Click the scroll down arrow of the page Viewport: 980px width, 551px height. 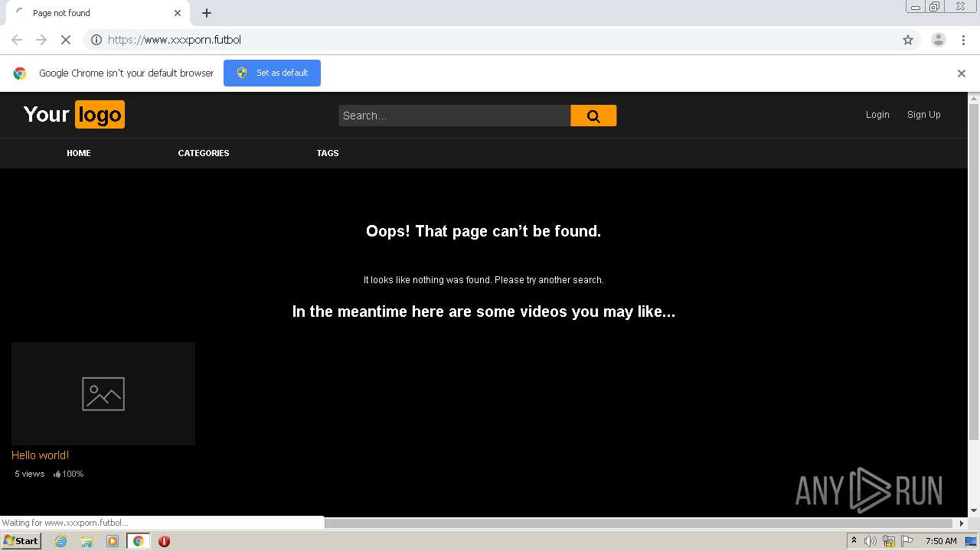[974, 510]
